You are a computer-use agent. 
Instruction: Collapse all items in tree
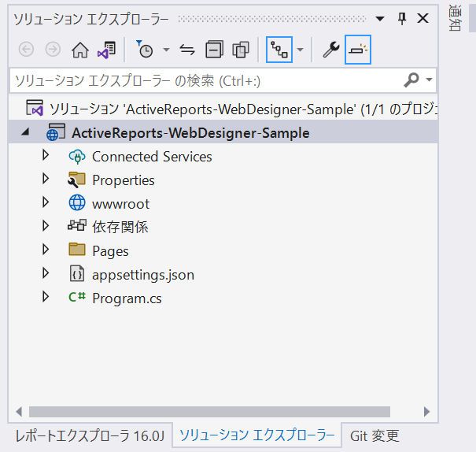click(x=214, y=49)
